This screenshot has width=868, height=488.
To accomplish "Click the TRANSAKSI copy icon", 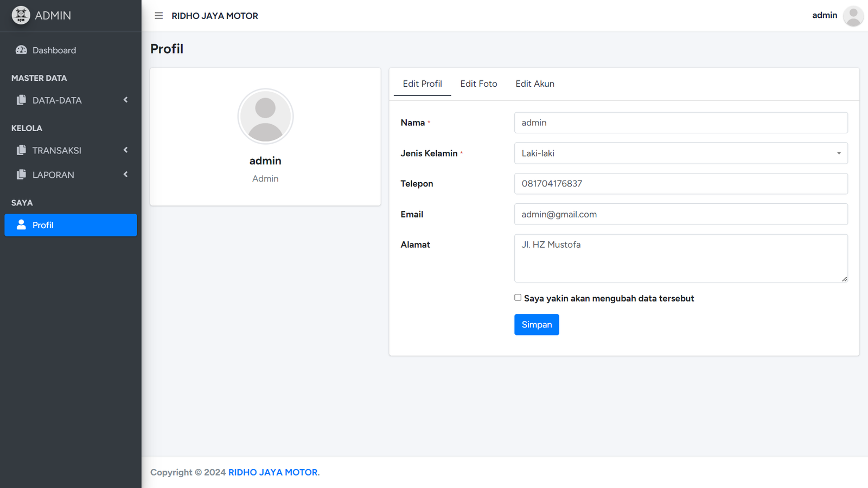I will click(x=21, y=150).
